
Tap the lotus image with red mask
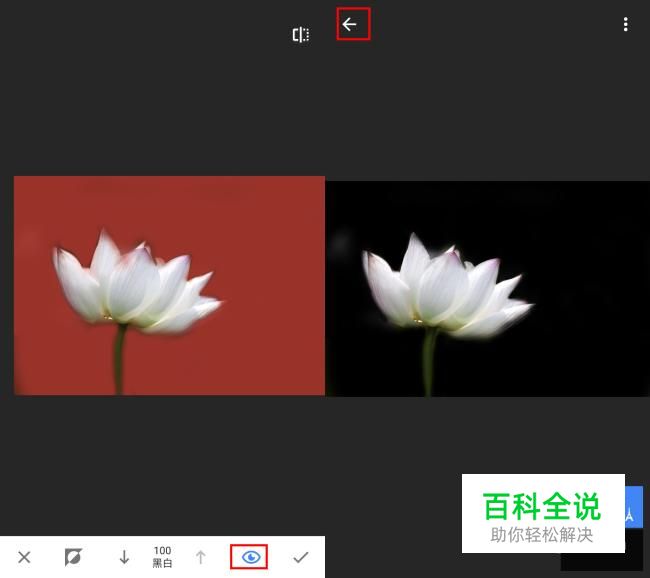[x=169, y=285]
